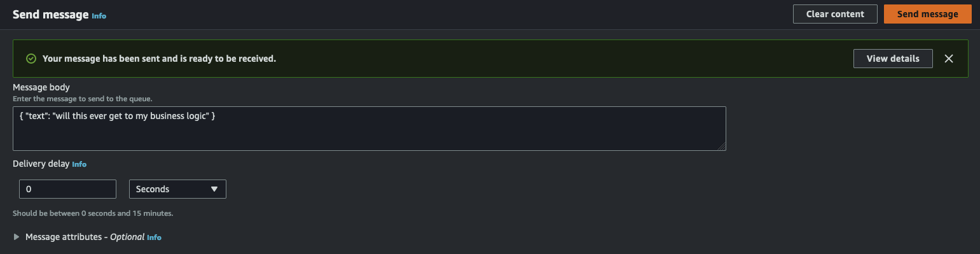Open View details for the sent message

click(x=893, y=59)
